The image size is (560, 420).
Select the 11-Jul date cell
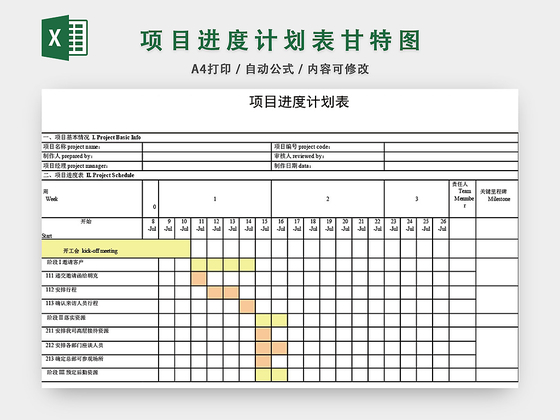coord(200,228)
